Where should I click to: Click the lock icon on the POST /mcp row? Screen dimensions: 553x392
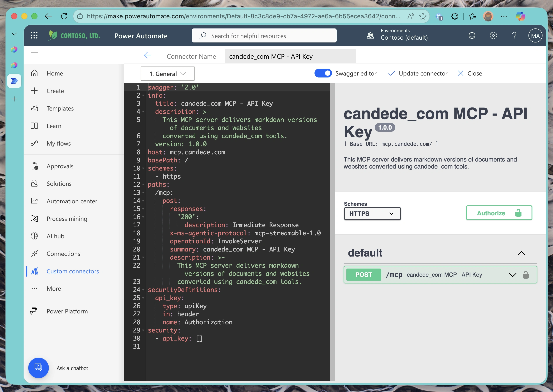pos(526,275)
